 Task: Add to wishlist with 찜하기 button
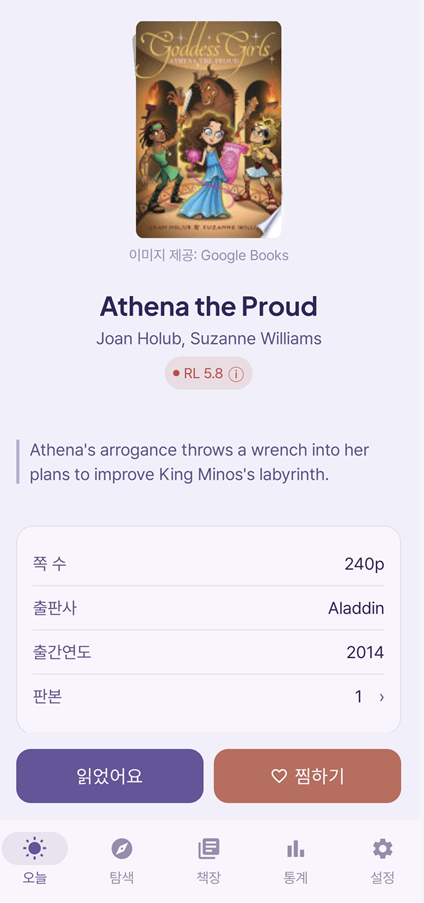pyautogui.click(x=307, y=776)
